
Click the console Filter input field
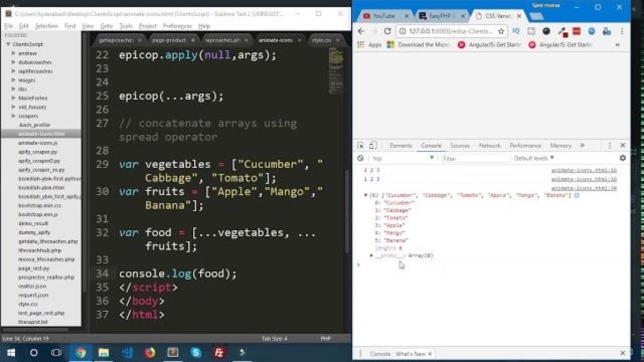pos(475,158)
